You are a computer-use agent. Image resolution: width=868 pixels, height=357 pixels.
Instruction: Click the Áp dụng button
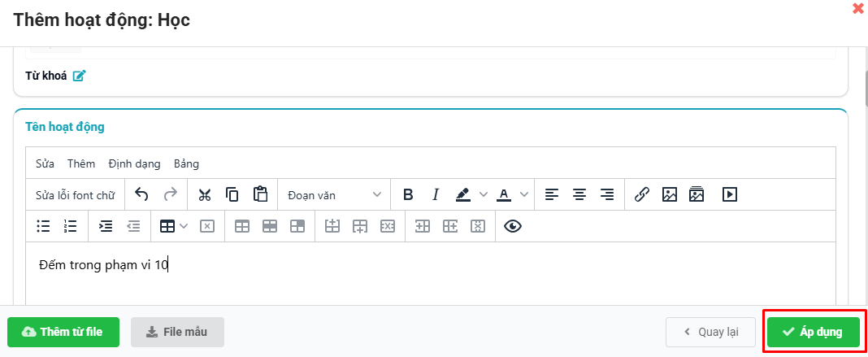[814, 332]
